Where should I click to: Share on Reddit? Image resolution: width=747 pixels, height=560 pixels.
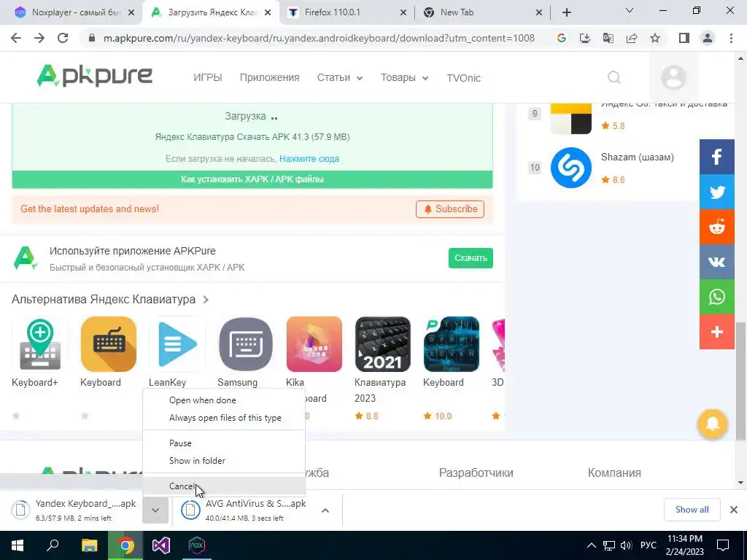point(717,227)
